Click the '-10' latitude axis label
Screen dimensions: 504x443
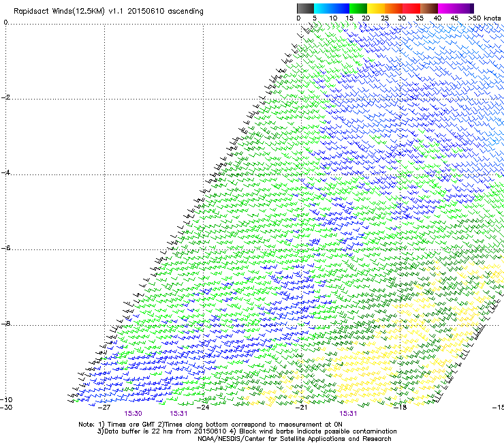(x=6, y=399)
